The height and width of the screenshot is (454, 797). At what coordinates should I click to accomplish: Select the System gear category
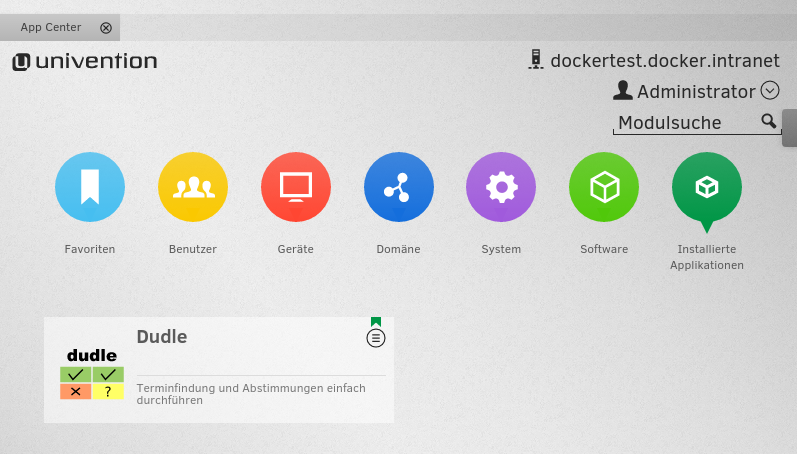(x=501, y=187)
